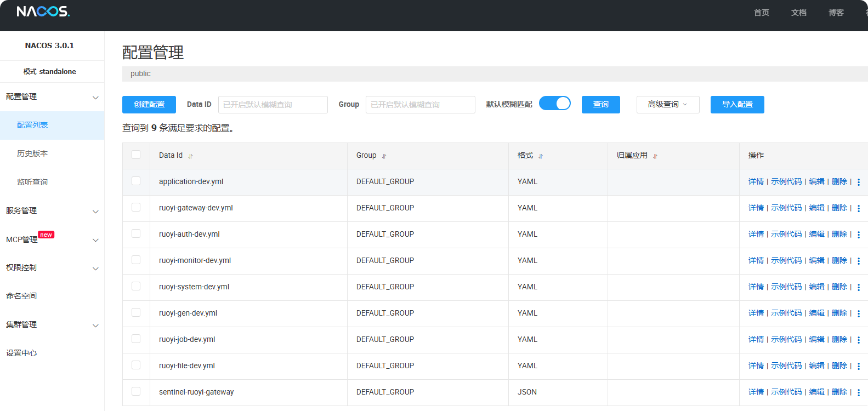868x411 pixels.
Task: Expand the 集群管理 sidebar menu
Action: click(52, 325)
